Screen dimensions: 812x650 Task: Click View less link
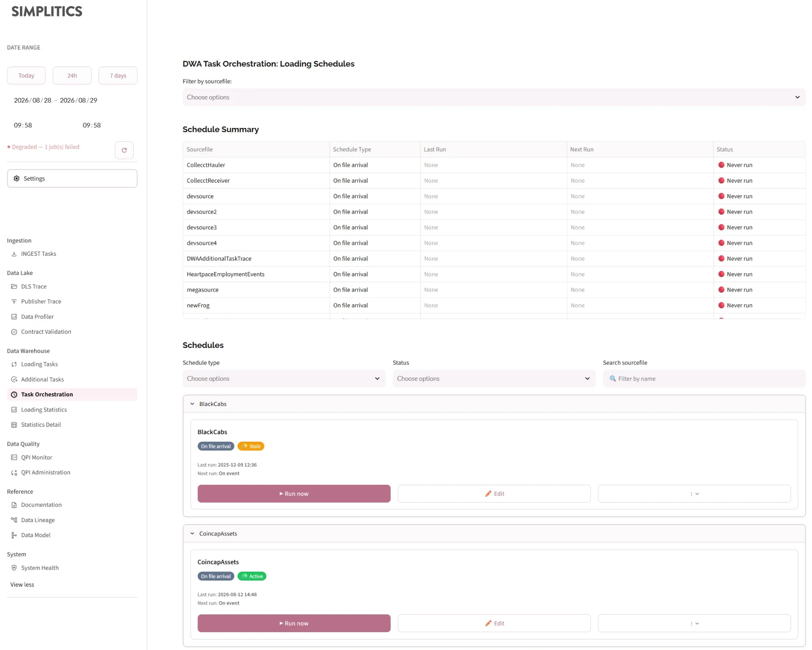coord(22,585)
